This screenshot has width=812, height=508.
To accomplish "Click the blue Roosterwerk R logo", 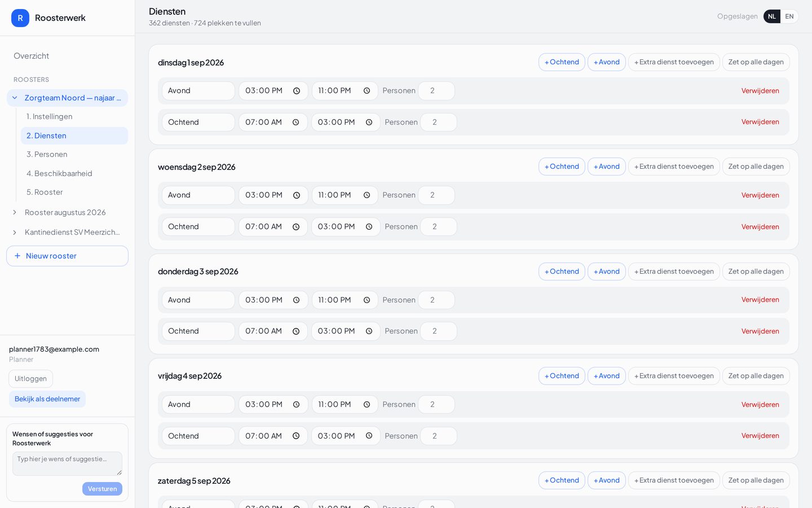I will tap(20, 18).
